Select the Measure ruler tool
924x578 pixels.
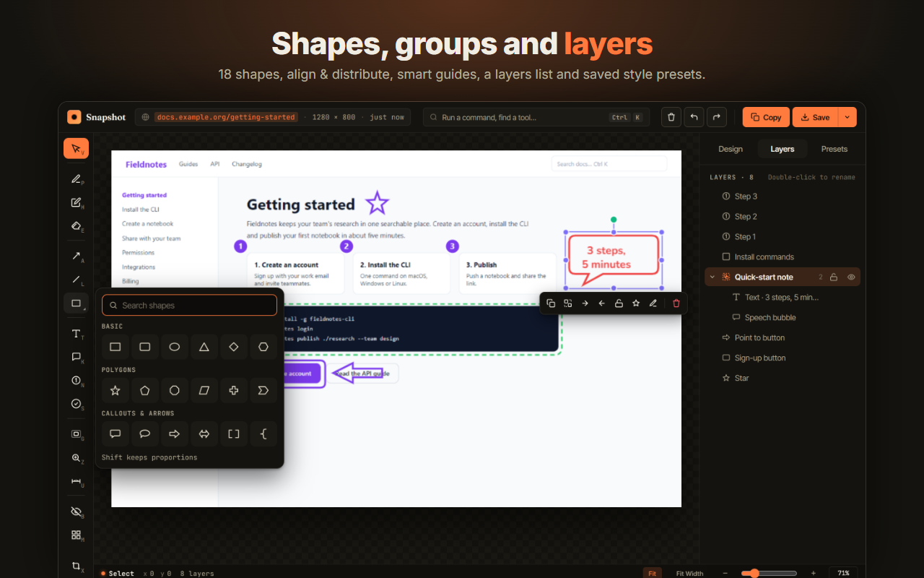coord(76,481)
